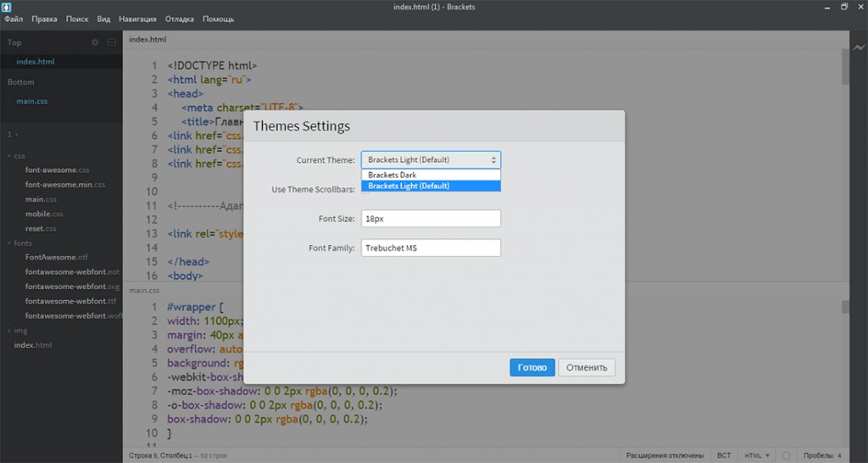Viewport: 868px width, 463px height.
Task: Click the Строка 9, Столбец 1 cursor position
Action: pyautogui.click(x=160, y=456)
